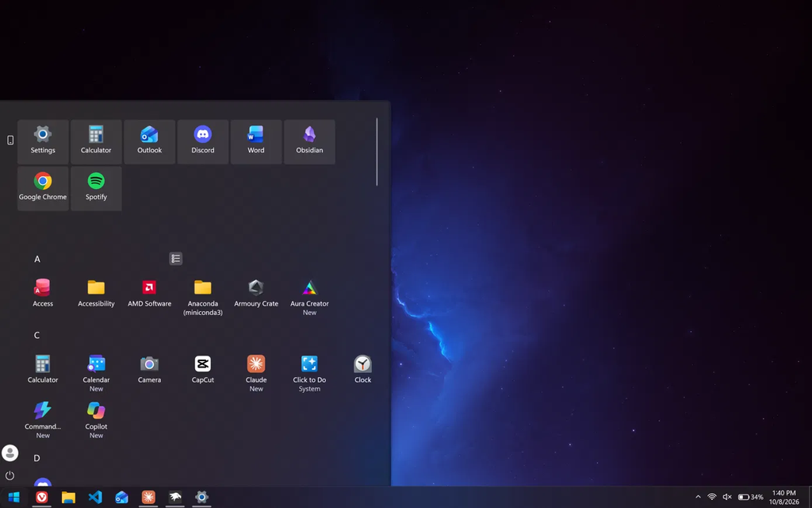Open Wi-Fi network settings in tray
812x508 pixels.
pyautogui.click(x=712, y=497)
